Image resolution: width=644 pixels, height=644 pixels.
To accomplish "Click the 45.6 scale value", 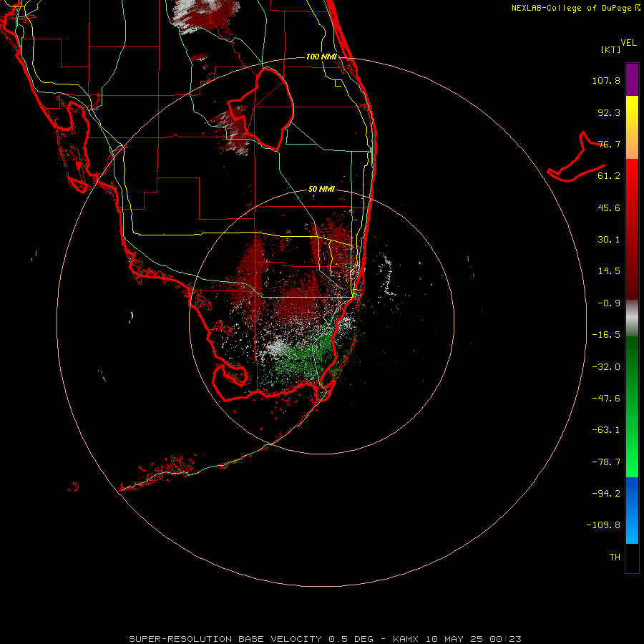I will [x=609, y=208].
